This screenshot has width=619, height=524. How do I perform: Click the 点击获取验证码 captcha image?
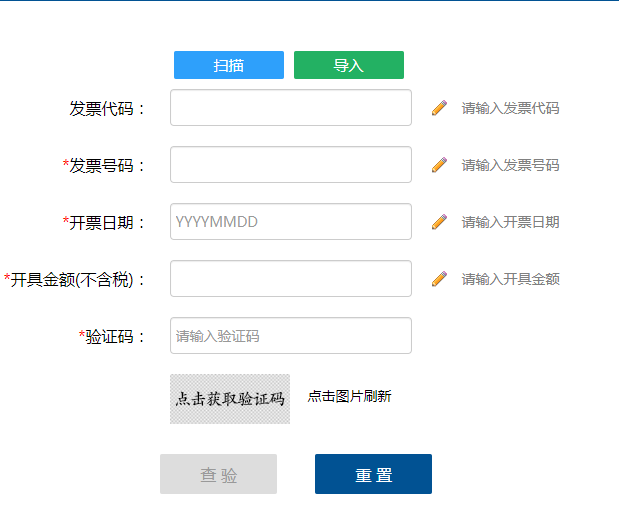[x=230, y=399]
